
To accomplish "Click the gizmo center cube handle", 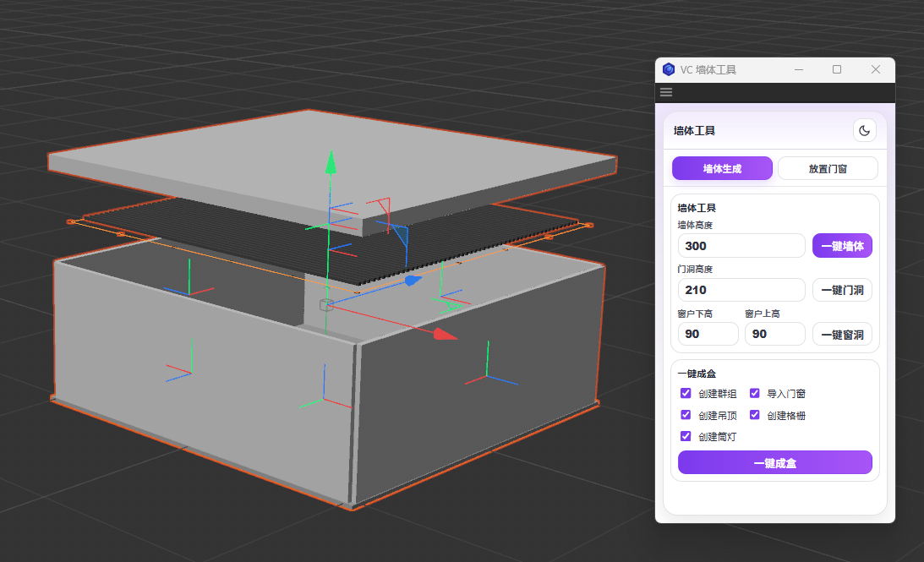I will point(325,305).
